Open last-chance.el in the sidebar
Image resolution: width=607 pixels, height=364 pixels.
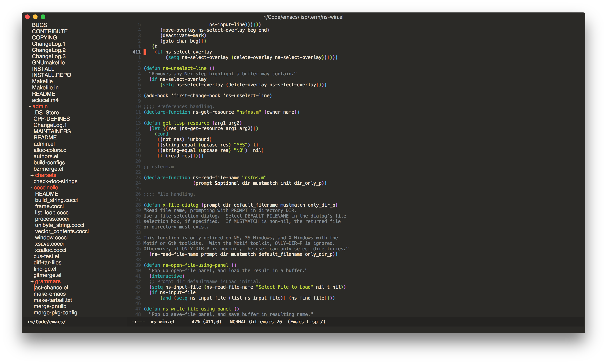(x=51, y=287)
